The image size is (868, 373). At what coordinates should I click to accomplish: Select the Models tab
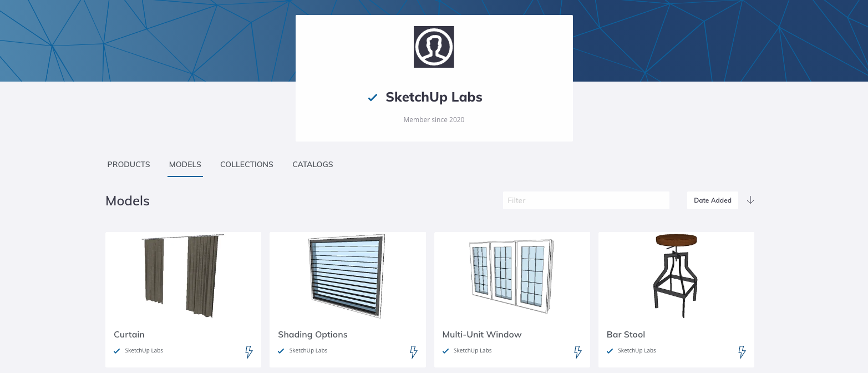(x=185, y=164)
